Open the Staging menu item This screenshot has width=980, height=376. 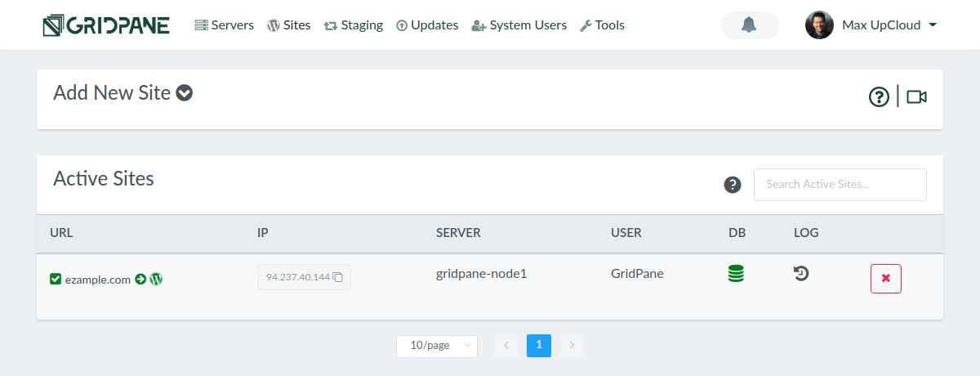[354, 25]
